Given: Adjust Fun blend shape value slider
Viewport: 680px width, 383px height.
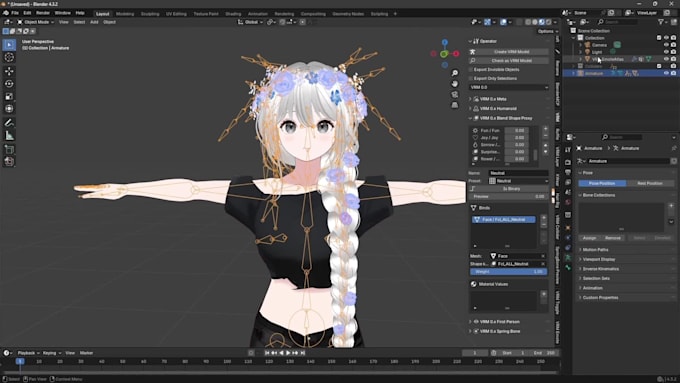Looking at the screenshot, I should (x=516, y=131).
